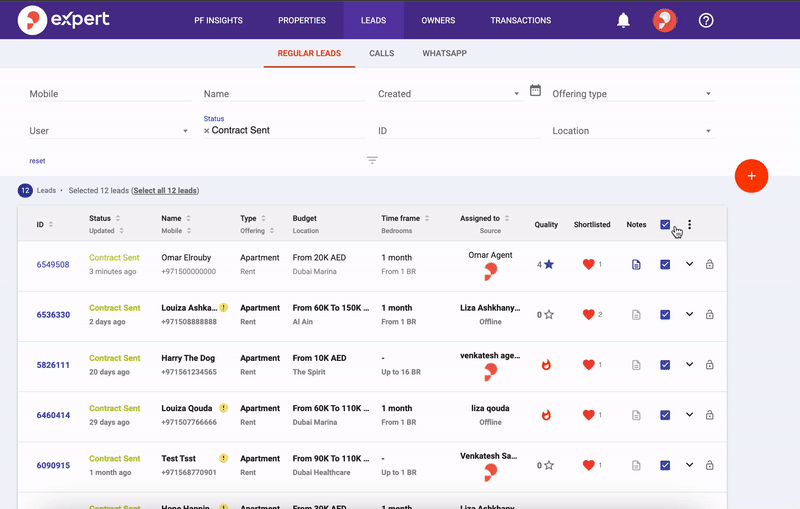Viewport: 800px width, 509px height.
Task: Uncheck the checkbox for lead 6549508
Action: click(665, 265)
